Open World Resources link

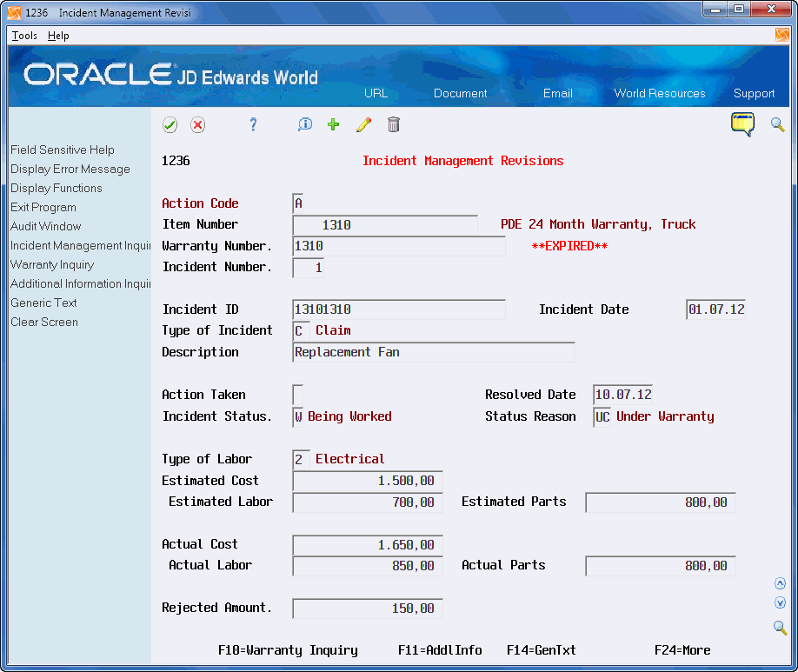point(659,93)
